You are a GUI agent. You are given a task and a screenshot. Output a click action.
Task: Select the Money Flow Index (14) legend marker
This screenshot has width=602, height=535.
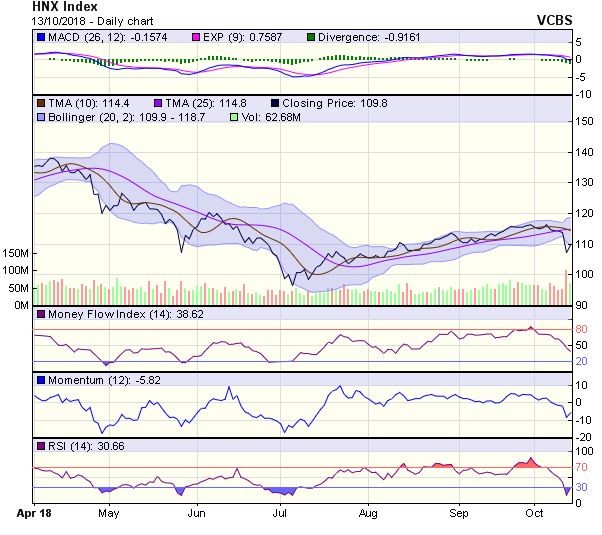pos(40,314)
